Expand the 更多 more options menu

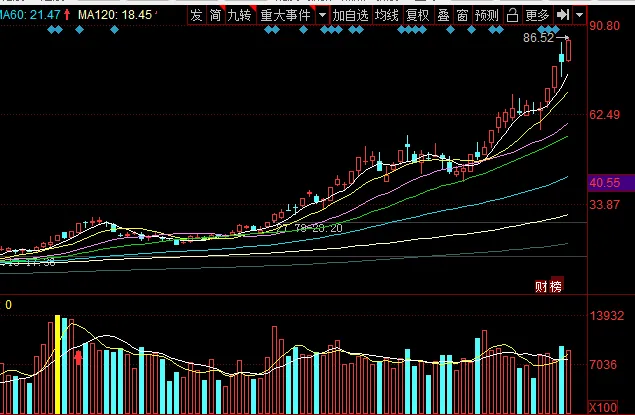(x=537, y=15)
